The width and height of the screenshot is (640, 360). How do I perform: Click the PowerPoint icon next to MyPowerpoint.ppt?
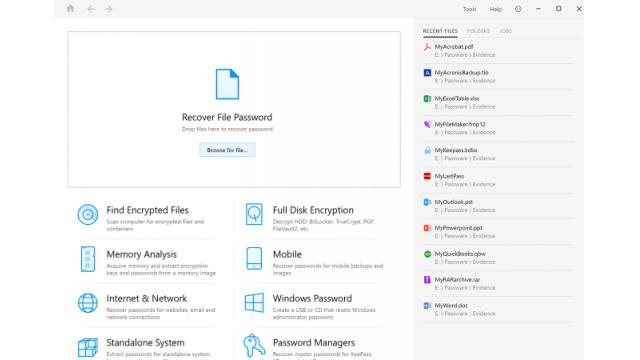[x=427, y=228]
